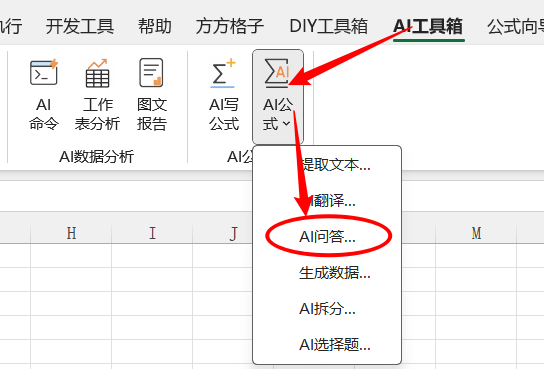544x369 pixels.
Task: Pick 生成数据 in the dropdown menu
Action: coord(328,273)
